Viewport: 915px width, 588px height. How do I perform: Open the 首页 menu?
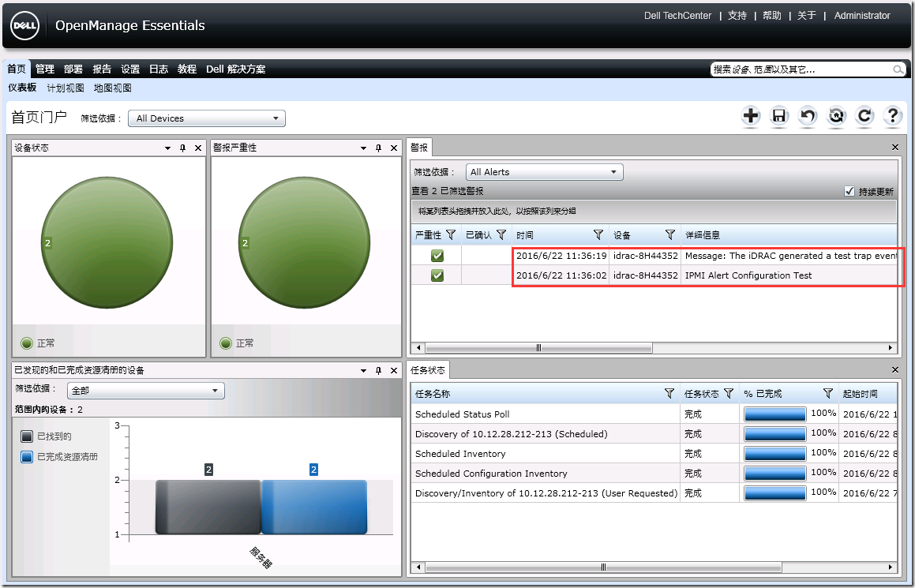17,69
